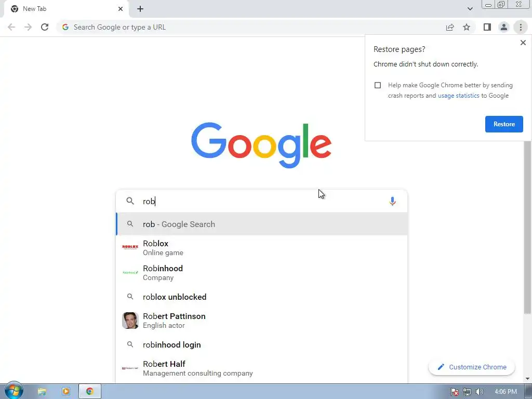
Task: Select the roblox unblocked suggestion
Action: [261, 297]
